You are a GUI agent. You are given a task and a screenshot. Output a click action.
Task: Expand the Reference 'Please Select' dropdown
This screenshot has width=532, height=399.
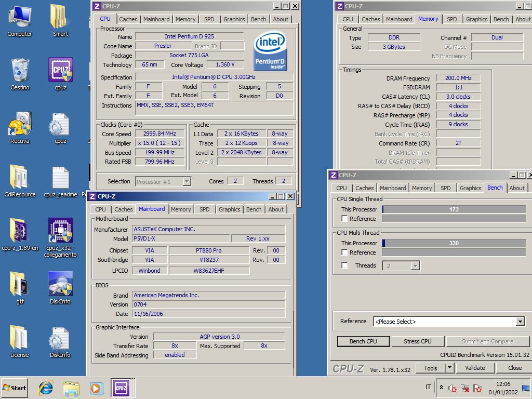coord(520,322)
